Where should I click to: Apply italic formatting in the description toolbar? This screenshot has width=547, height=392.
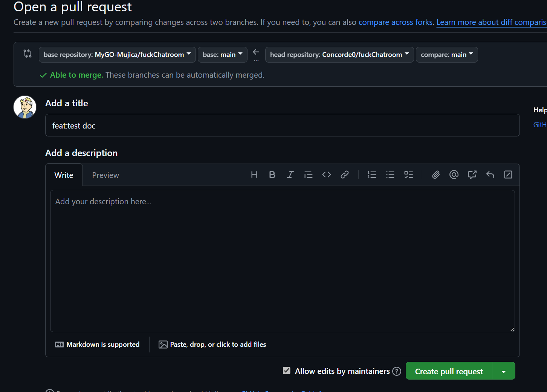290,175
